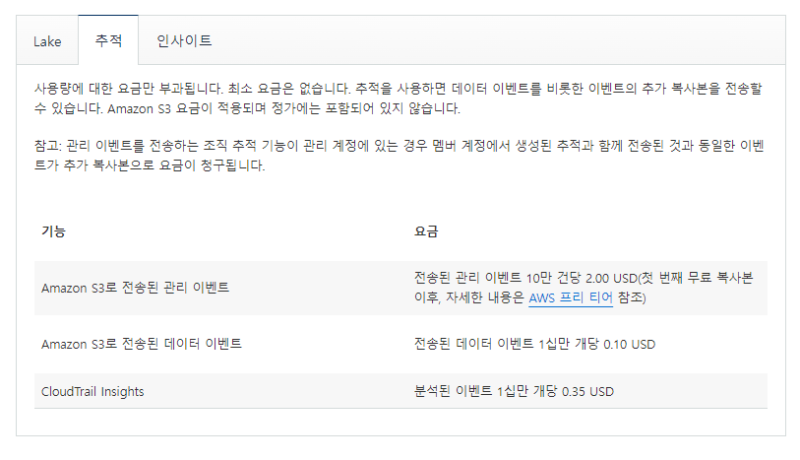Viewport: 800px width, 460px height.
Task: Click the 기능 column header
Action: pyautogui.click(x=53, y=232)
